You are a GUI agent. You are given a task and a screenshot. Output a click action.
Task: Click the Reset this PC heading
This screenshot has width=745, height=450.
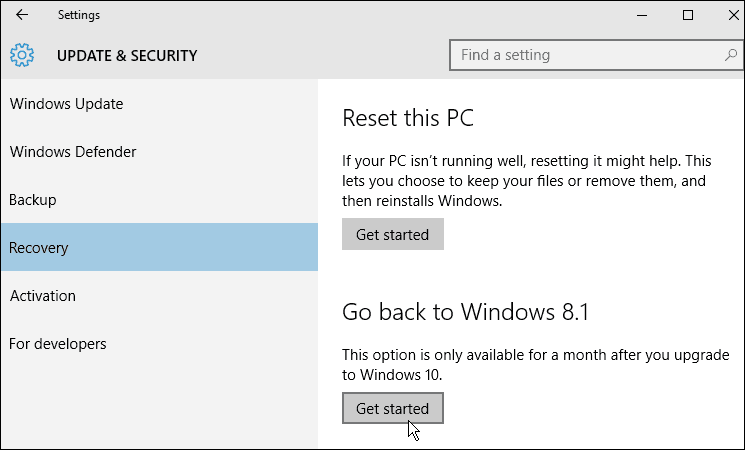point(408,118)
